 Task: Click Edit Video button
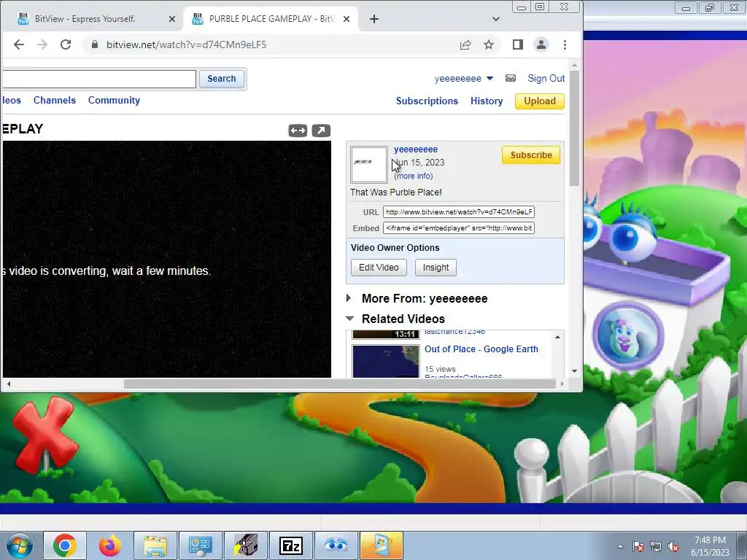click(379, 268)
